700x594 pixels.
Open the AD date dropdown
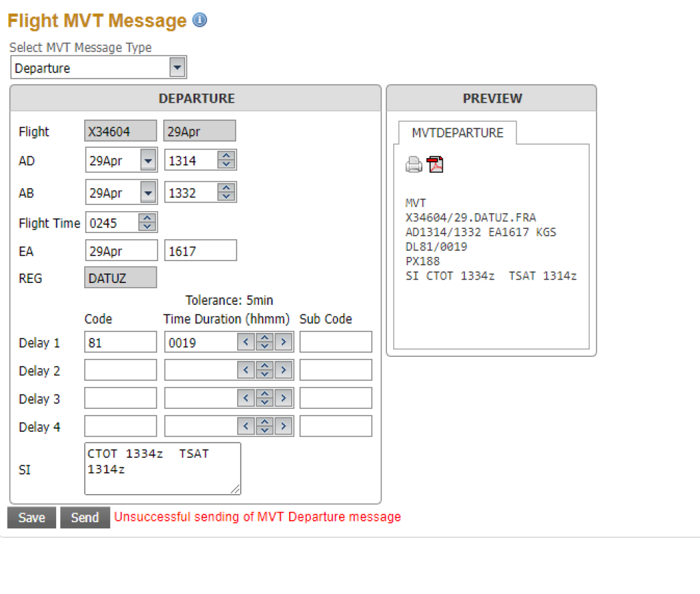pos(148,161)
